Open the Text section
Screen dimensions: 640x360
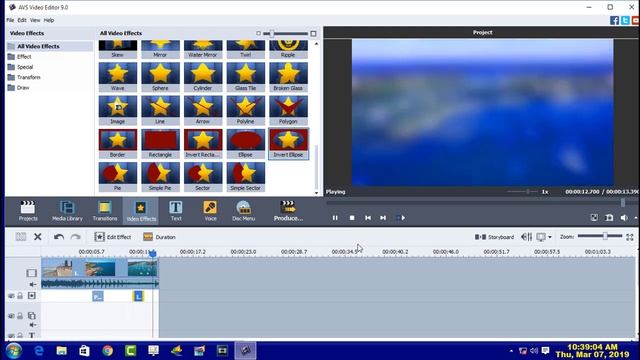coord(176,211)
